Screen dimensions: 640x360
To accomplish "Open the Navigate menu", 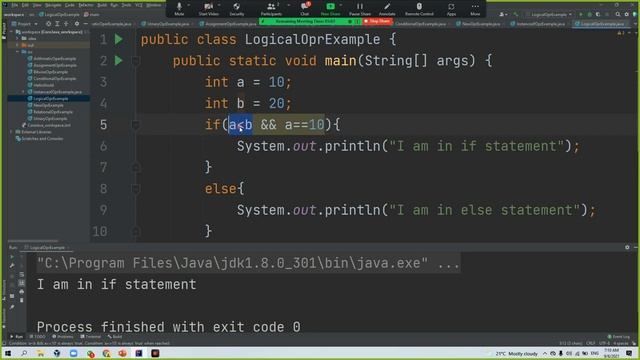I will coord(53,5).
